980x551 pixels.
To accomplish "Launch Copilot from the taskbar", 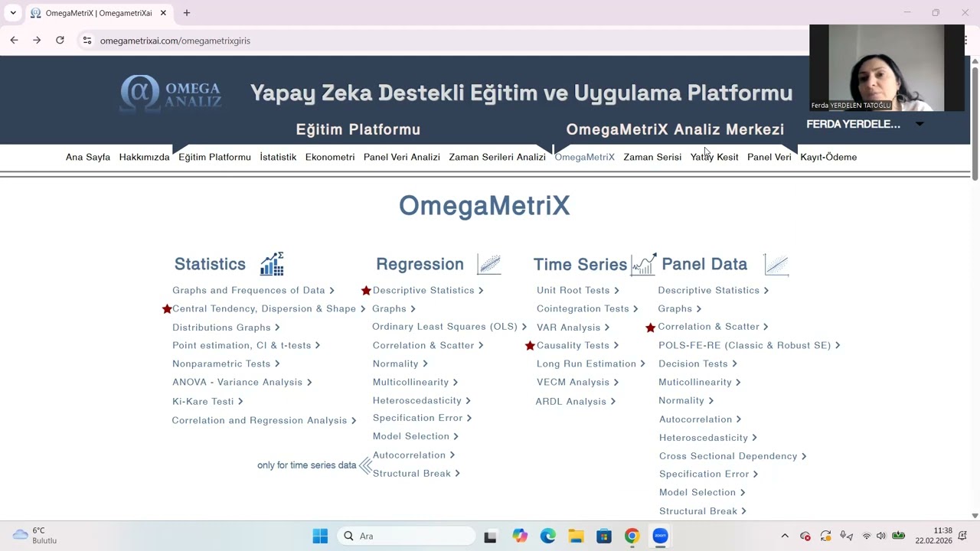I will [x=521, y=536].
